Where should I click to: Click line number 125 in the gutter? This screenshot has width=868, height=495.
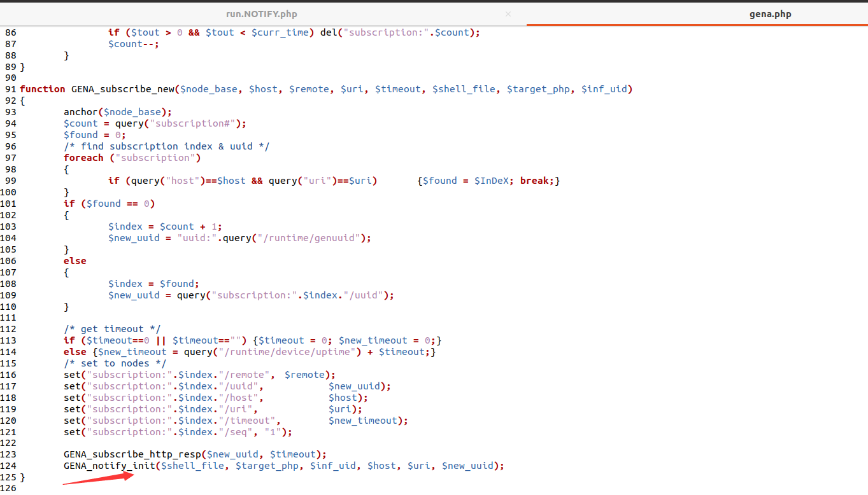[8, 477]
